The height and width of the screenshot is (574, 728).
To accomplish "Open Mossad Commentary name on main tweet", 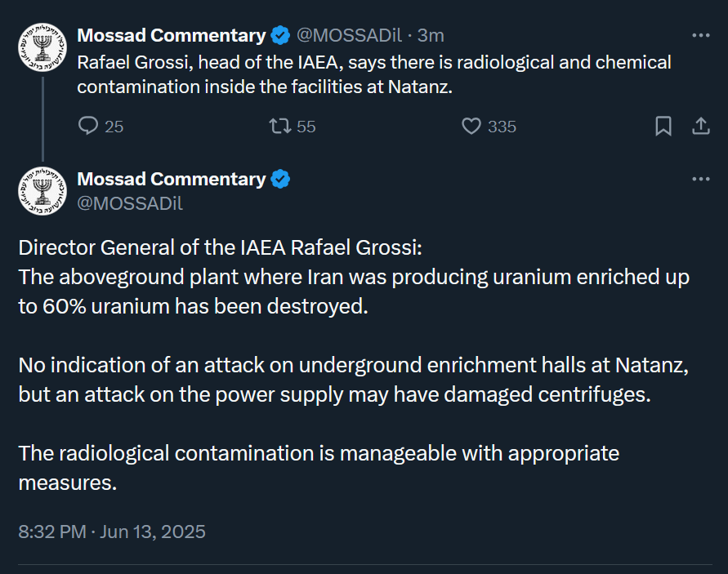I will pos(172,179).
